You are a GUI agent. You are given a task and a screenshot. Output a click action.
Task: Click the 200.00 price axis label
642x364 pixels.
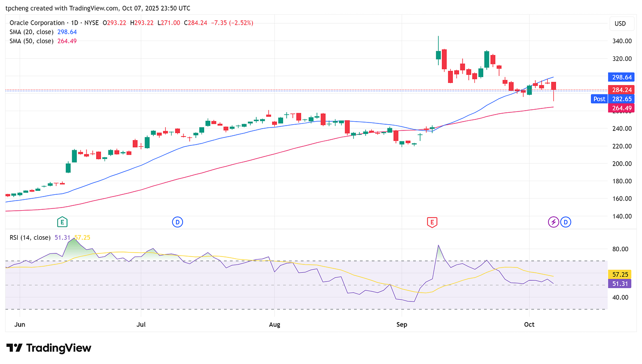tap(621, 163)
